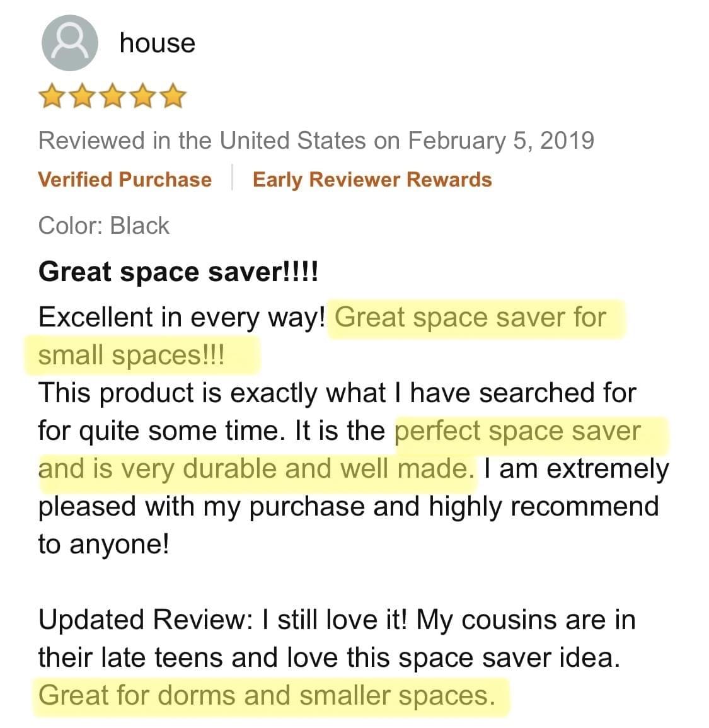
Task: Click the first rating star
Action: click(x=50, y=97)
